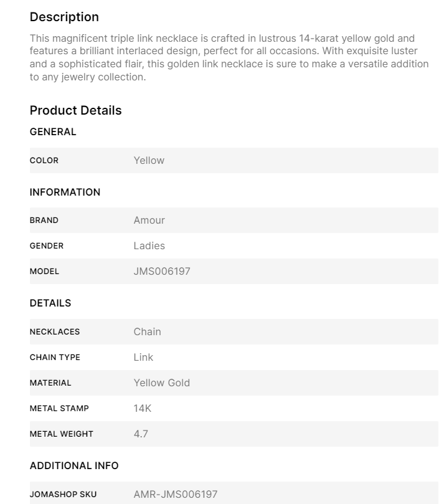The image size is (439, 504).
Task: Click the DETAILS section header
Action: (x=50, y=303)
